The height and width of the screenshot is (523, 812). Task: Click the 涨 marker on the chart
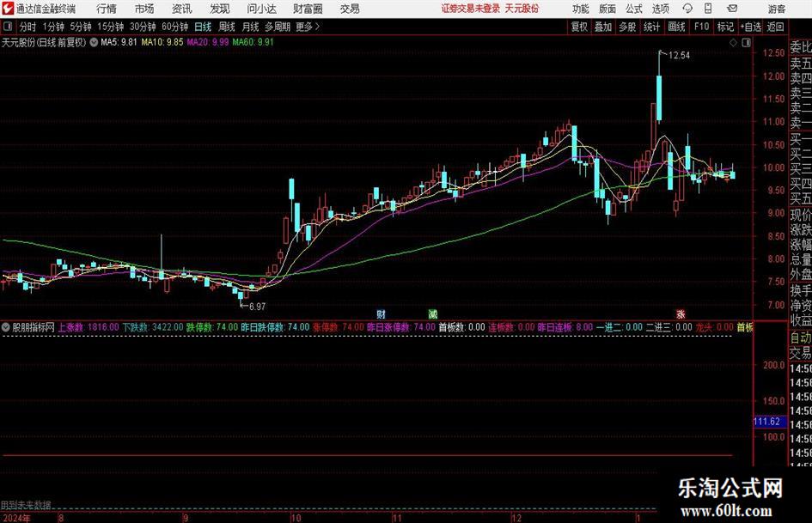(x=681, y=313)
